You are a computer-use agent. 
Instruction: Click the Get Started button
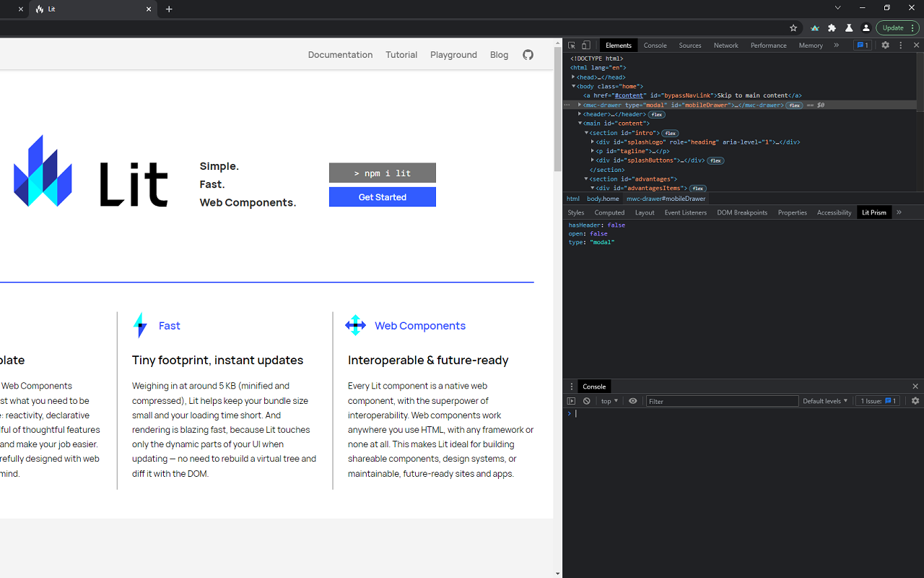click(382, 197)
